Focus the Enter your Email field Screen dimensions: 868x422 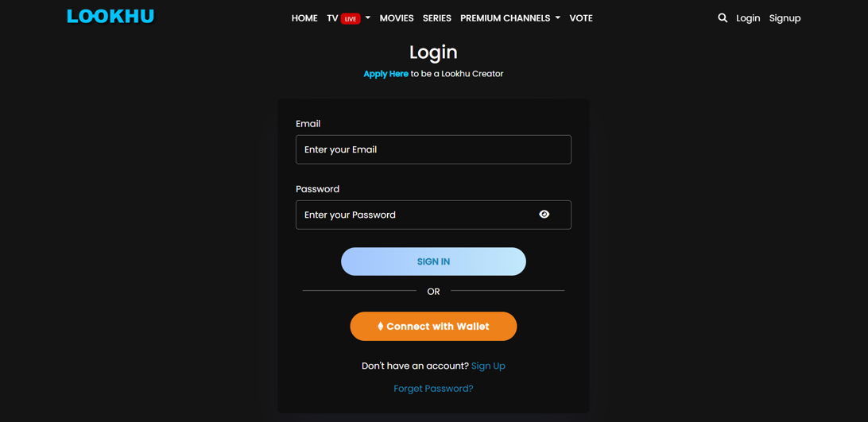pyautogui.click(x=433, y=149)
